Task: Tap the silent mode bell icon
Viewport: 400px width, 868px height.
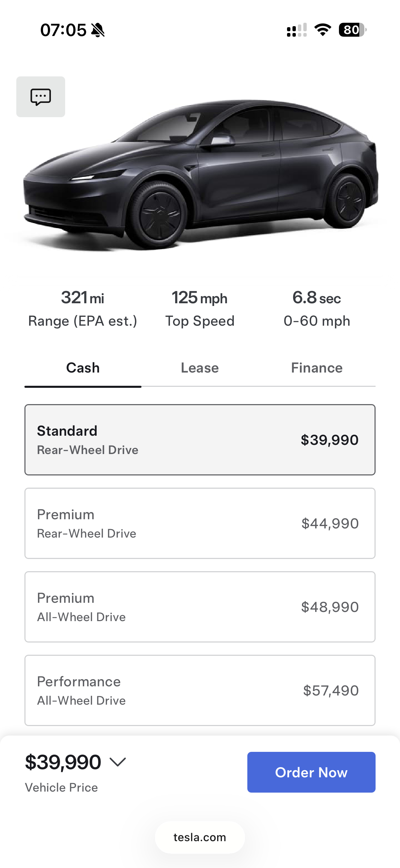Action: point(98,30)
